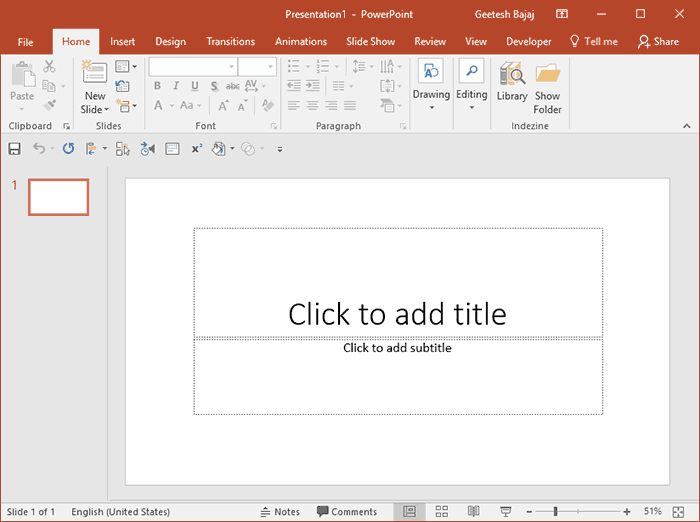700x522 pixels.
Task: Toggle Justify paragraph alignment
Action: 350,105
